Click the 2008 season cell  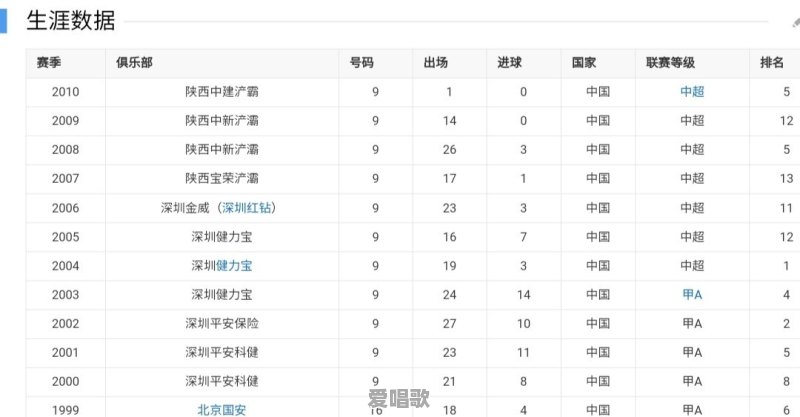coord(65,150)
